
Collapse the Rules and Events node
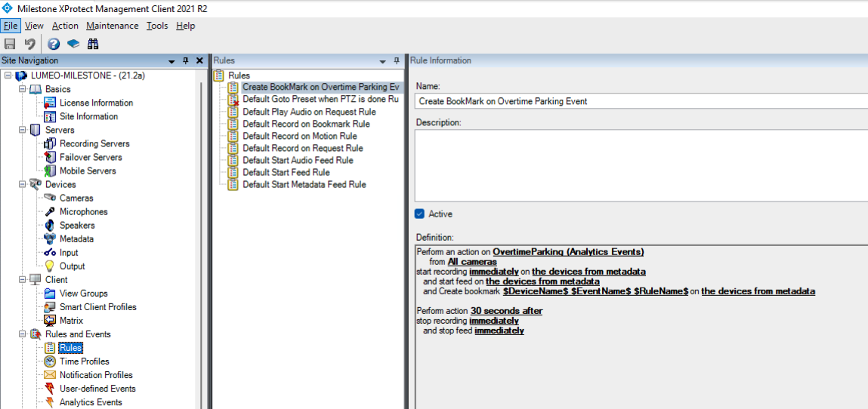point(22,334)
